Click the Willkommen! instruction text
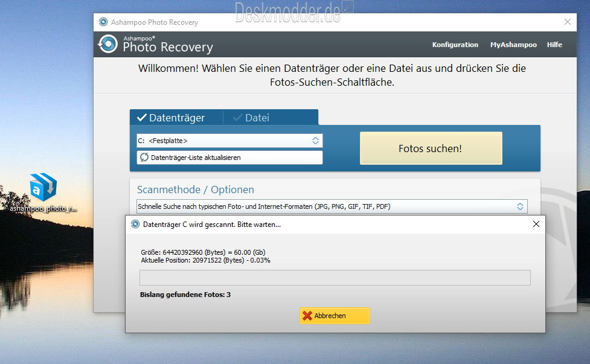This screenshot has height=364, width=590. 332,75
